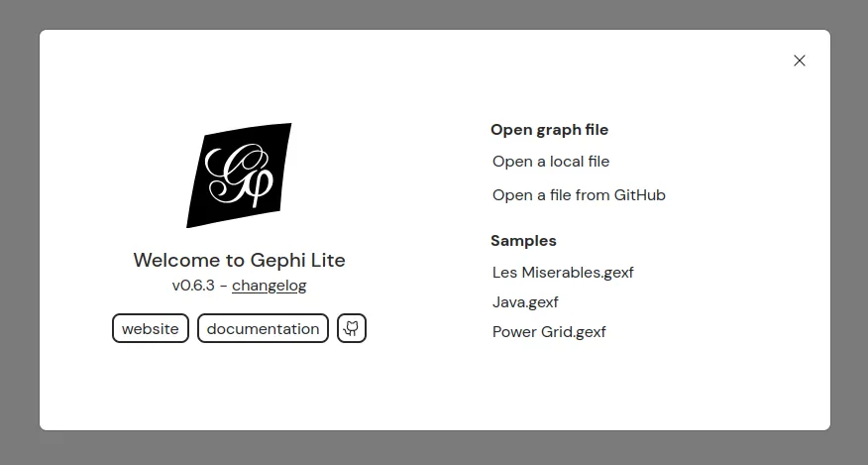Open the website link button
Viewport: 868px width, 465px height.
[151, 329]
